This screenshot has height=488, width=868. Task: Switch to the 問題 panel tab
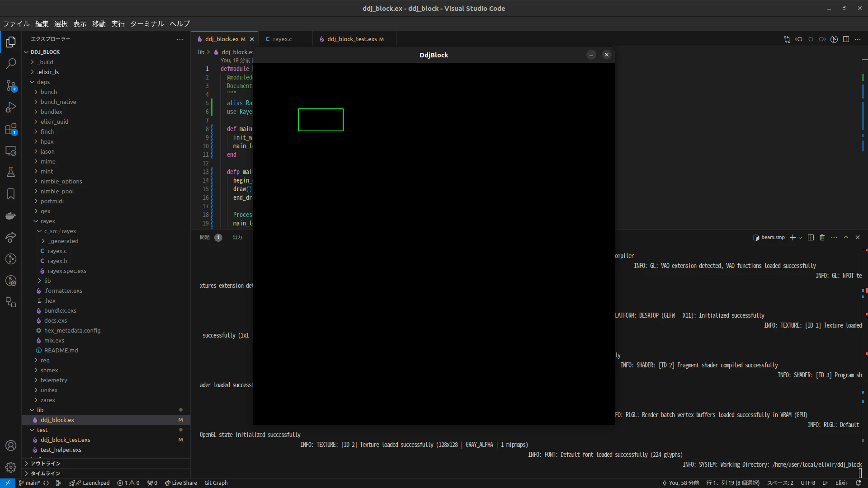[x=205, y=238]
